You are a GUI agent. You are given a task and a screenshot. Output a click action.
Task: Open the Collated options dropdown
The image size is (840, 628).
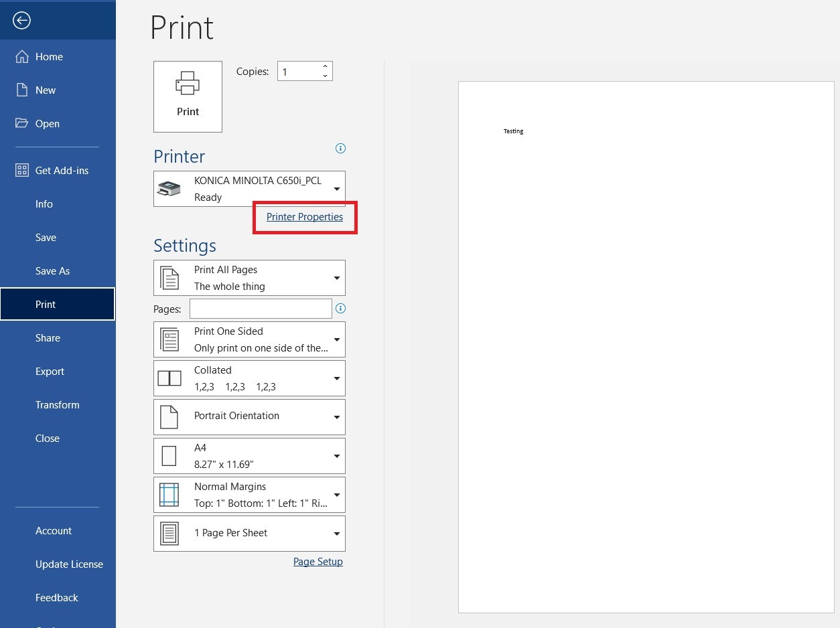[x=249, y=378]
